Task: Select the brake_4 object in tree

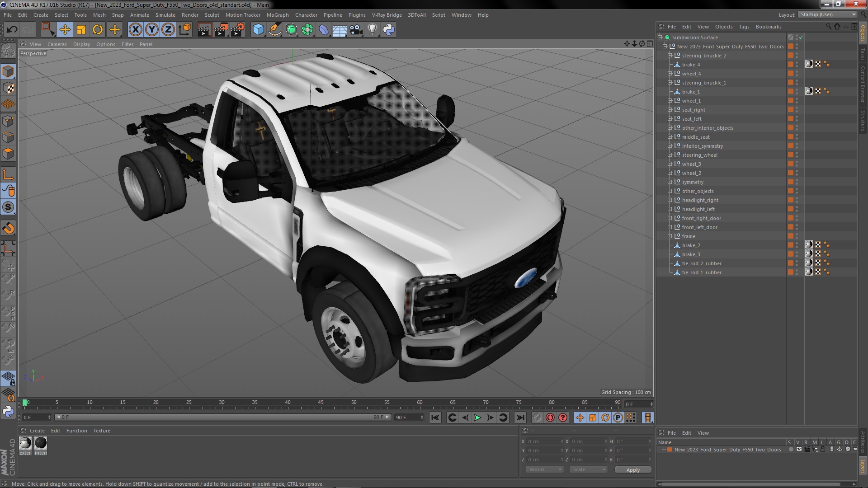Action: [691, 65]
